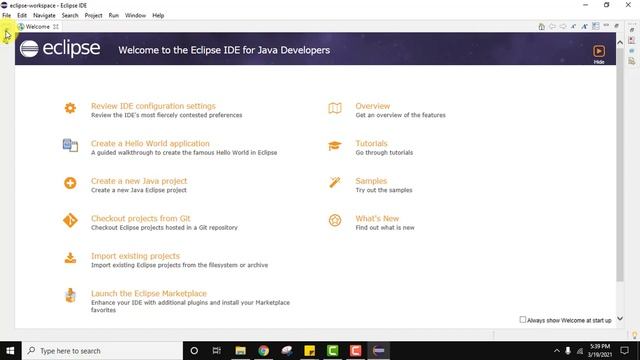
Task: Click the What's New star icon
Action: click(335, 220)
